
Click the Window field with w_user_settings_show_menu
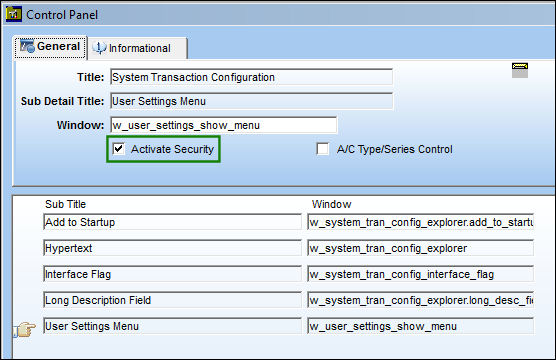pyautogui.click(x=224, y=125)
